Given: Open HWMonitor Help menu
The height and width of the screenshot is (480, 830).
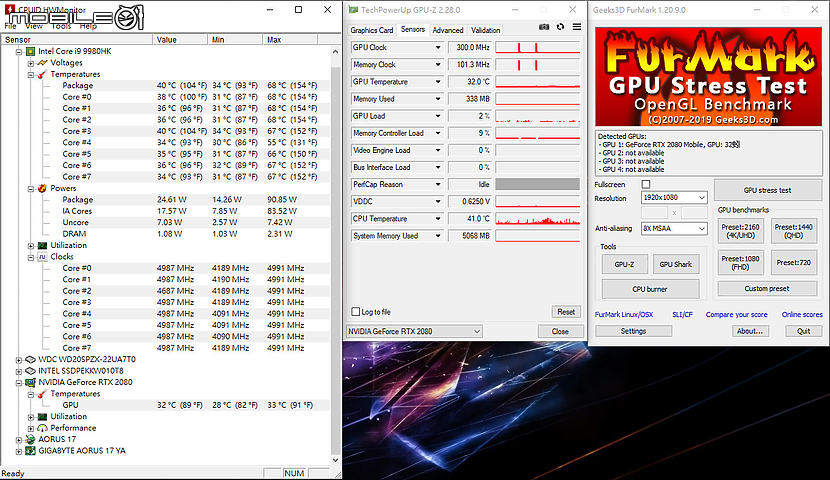Looking at the screenshot, I should pyautogui.click(x=88, y=26).
